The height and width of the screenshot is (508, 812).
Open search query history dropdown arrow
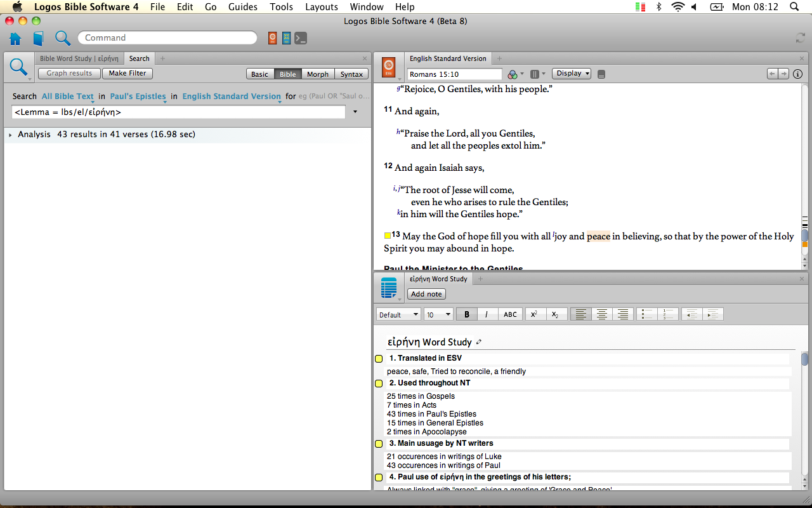[x=355, y=112]
